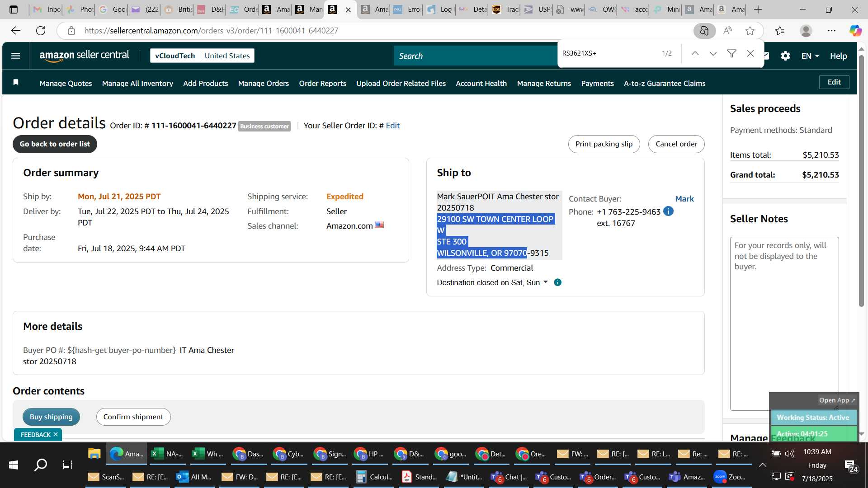Open A-to-z Guarantee Claims page
This screenshot has width=868, height=488.
tap(665, 83)
